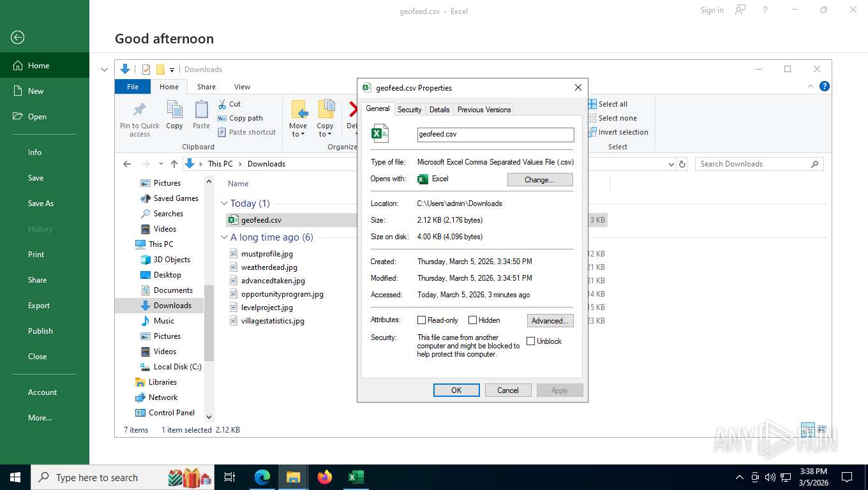
Task: Open the New page in Excel sidebar
Action: pyautogui.click(x=45, y=91)
